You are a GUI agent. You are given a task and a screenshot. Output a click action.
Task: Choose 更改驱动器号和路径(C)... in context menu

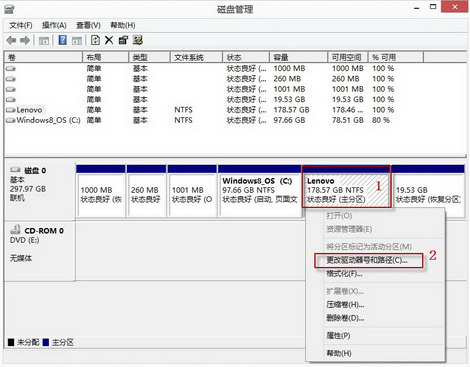(367, 260)
